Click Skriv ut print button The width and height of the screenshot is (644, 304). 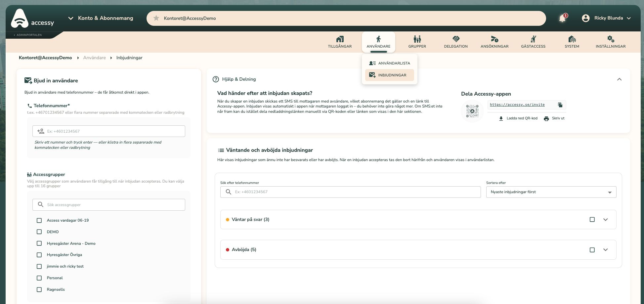(x=554, y=118)
